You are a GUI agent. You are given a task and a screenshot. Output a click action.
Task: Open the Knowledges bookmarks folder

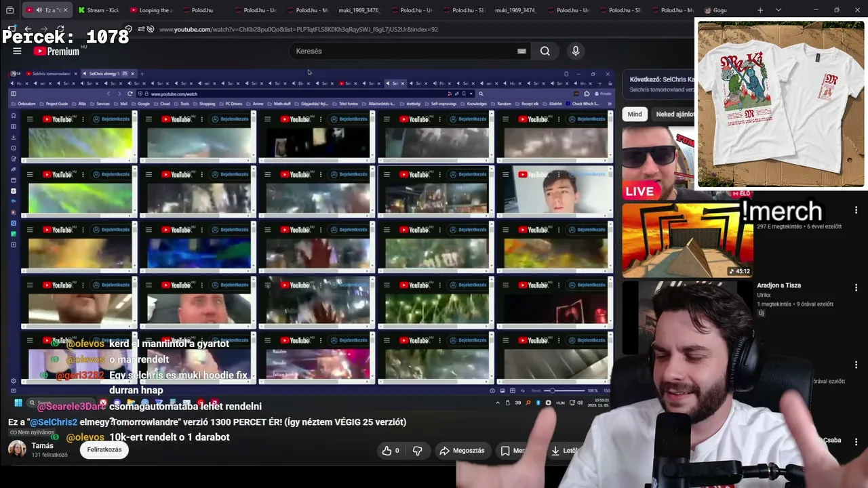[x=476, y=104]
